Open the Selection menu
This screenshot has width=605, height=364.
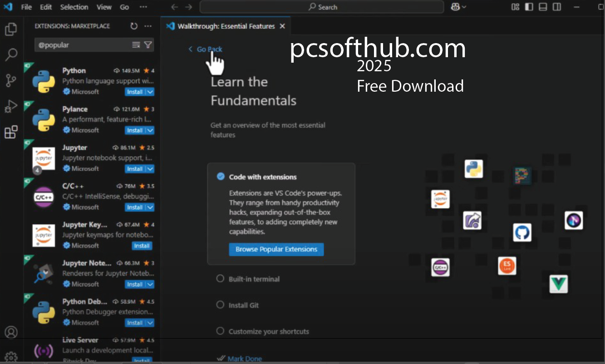[x=74, y=7]
